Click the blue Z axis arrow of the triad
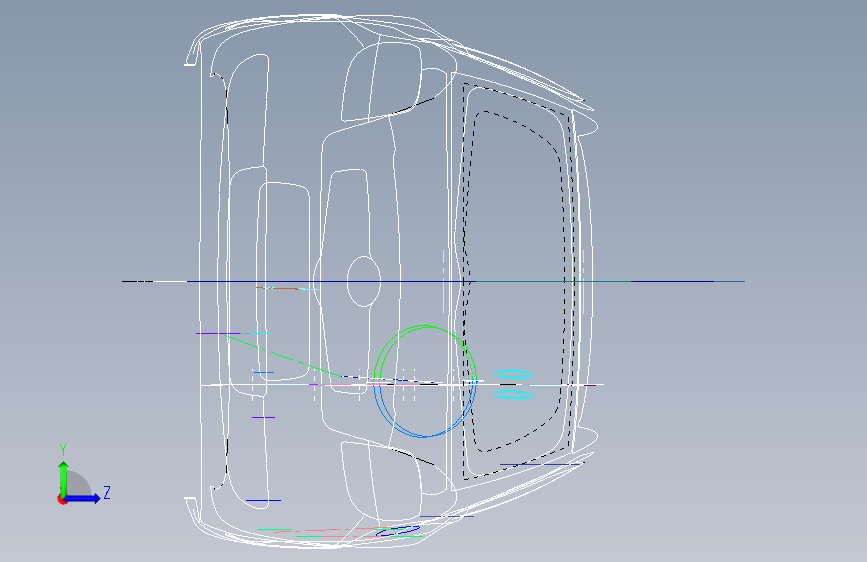 point(82,498)
